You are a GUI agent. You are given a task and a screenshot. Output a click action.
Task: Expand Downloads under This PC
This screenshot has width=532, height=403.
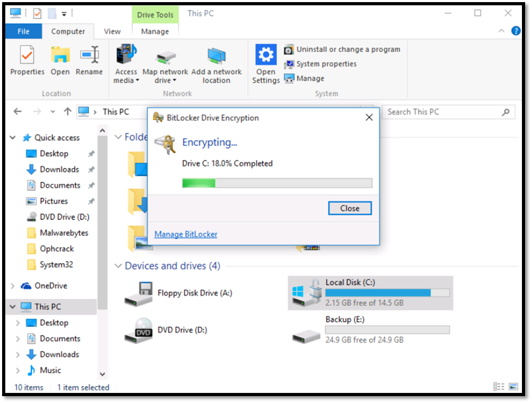[18, 355]
